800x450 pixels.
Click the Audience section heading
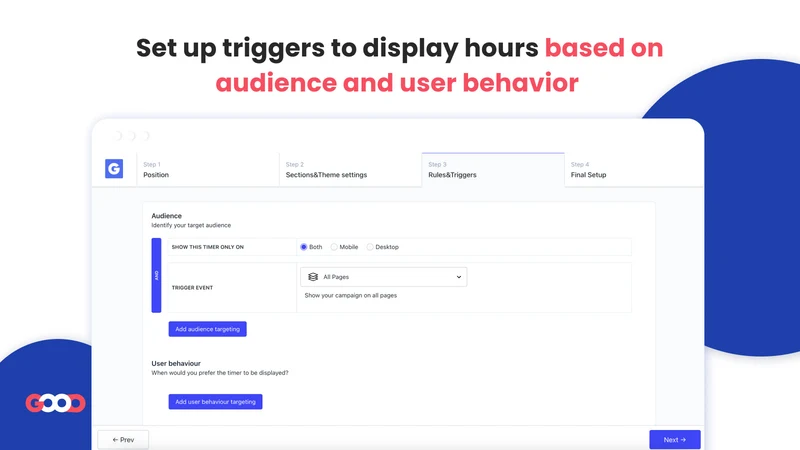[x=166, y=216]
